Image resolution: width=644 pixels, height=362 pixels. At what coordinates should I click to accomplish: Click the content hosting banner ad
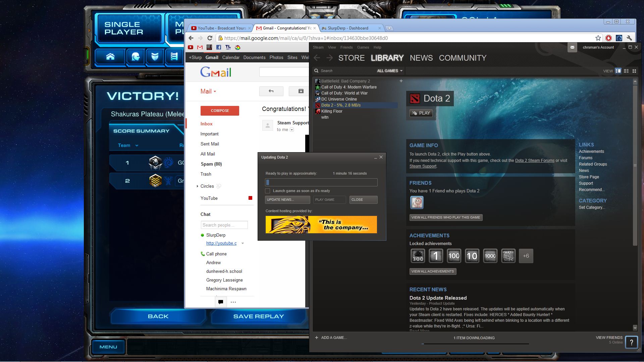tap(321, 224)
